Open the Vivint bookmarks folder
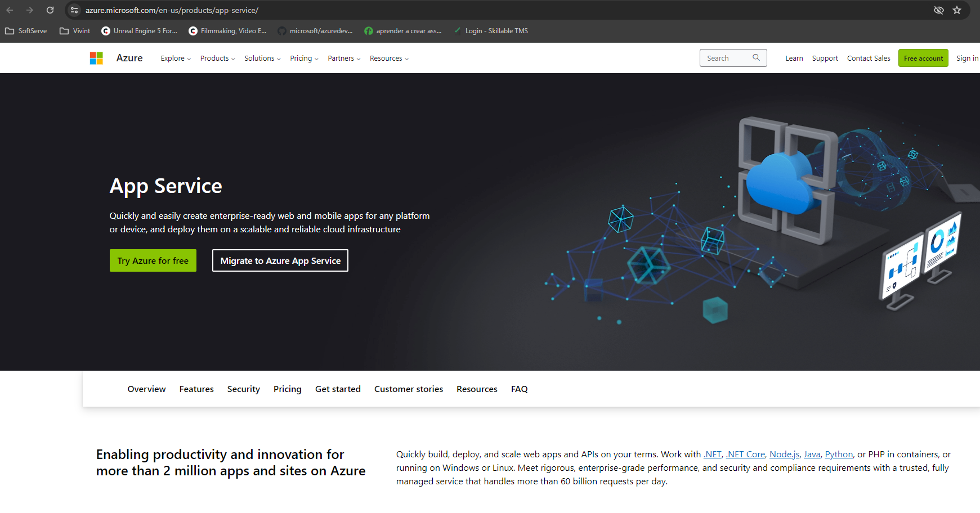 click(75, 31)
